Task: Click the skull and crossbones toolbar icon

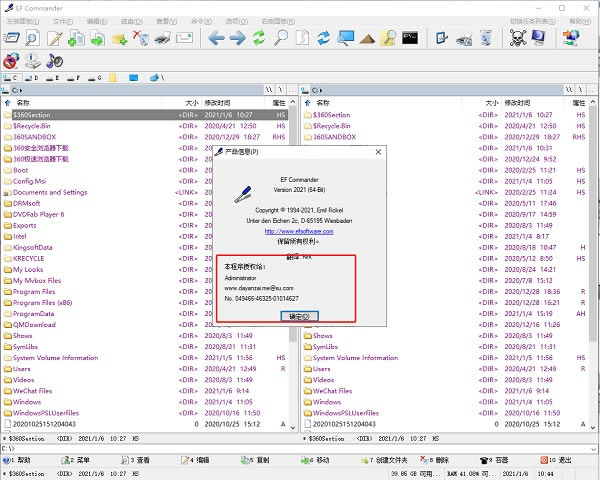Action: pyautogui.click(x=518, y=39)
